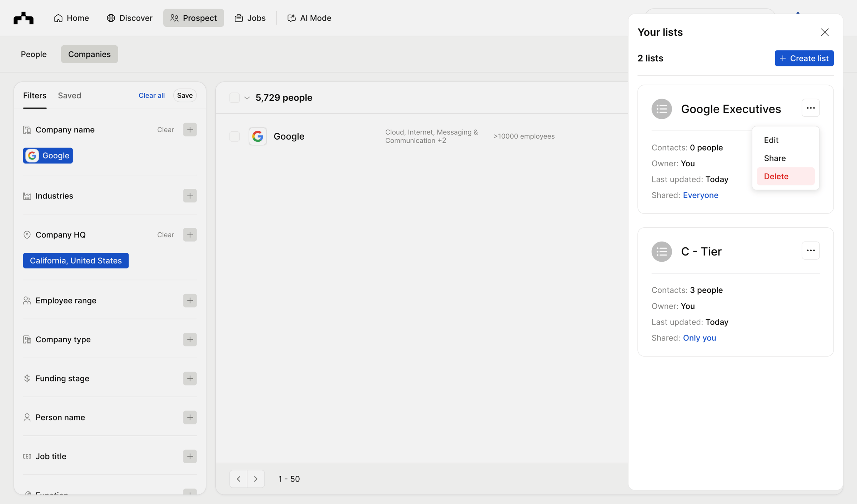
Task: Open the Filters tab
Action: point(35,95)
